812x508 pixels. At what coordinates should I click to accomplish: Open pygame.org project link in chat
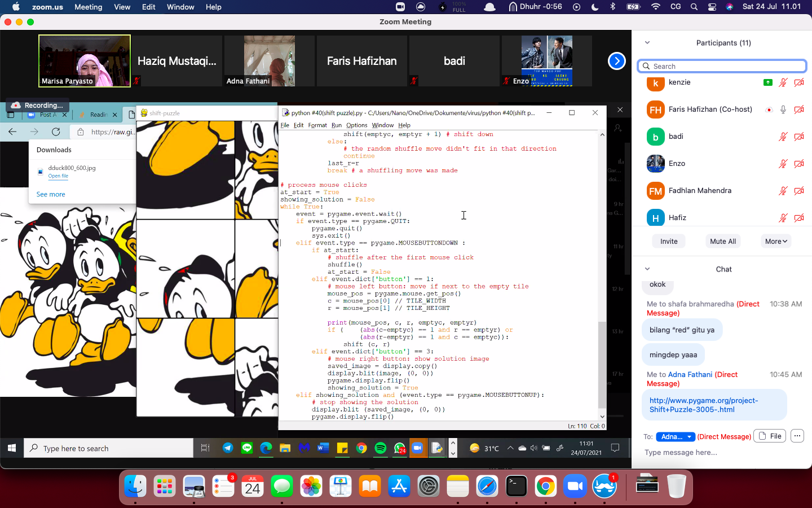[x=704, y=405]
